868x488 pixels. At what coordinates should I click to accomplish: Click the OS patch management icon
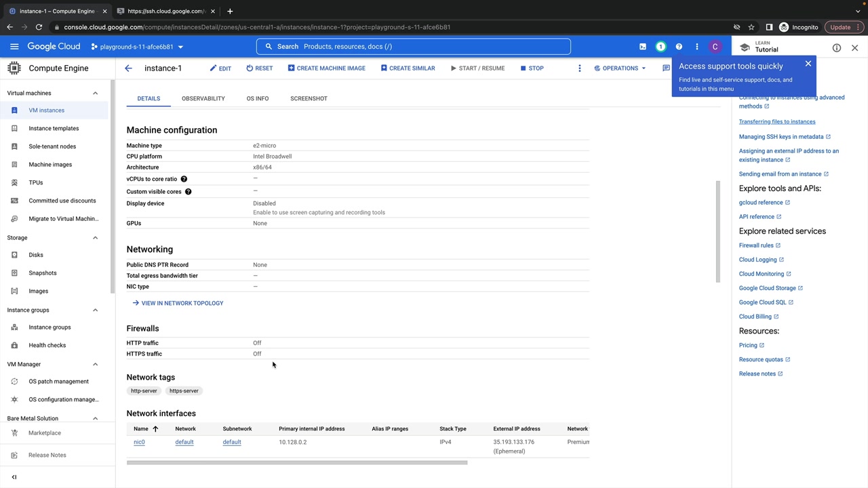coord(14,382)
